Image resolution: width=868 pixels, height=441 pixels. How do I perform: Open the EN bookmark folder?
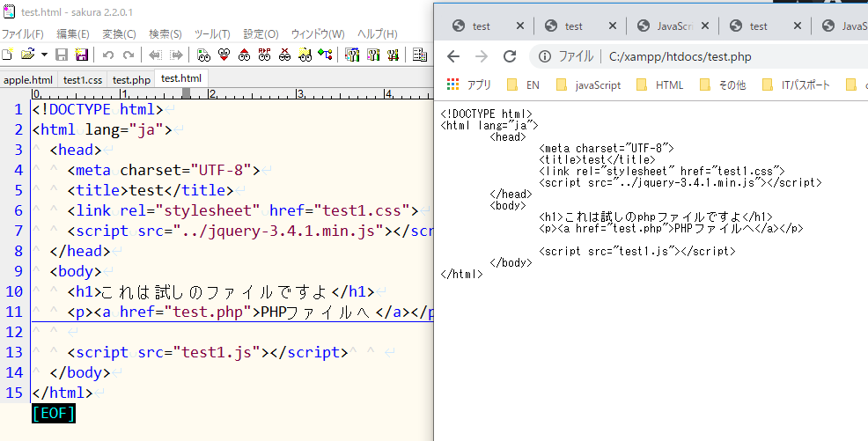(523, 85)
